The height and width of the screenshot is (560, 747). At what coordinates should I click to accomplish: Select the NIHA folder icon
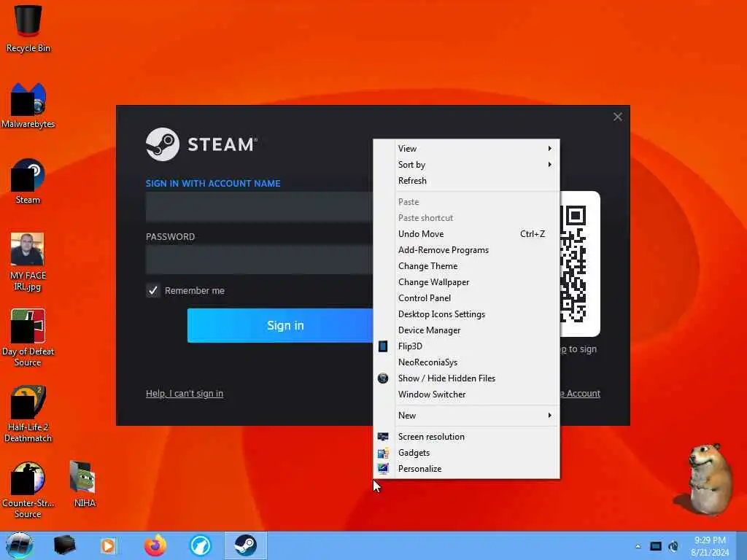tap(85, 483)
